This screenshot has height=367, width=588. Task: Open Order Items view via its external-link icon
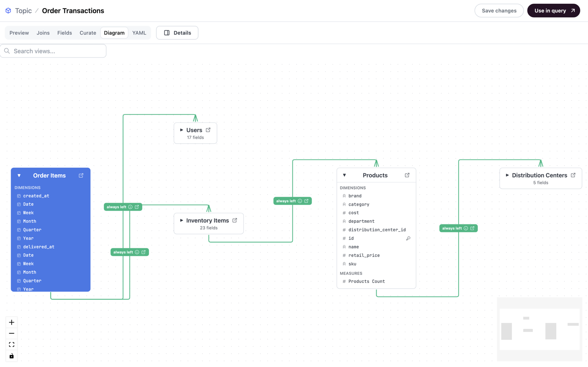(81, 175)
